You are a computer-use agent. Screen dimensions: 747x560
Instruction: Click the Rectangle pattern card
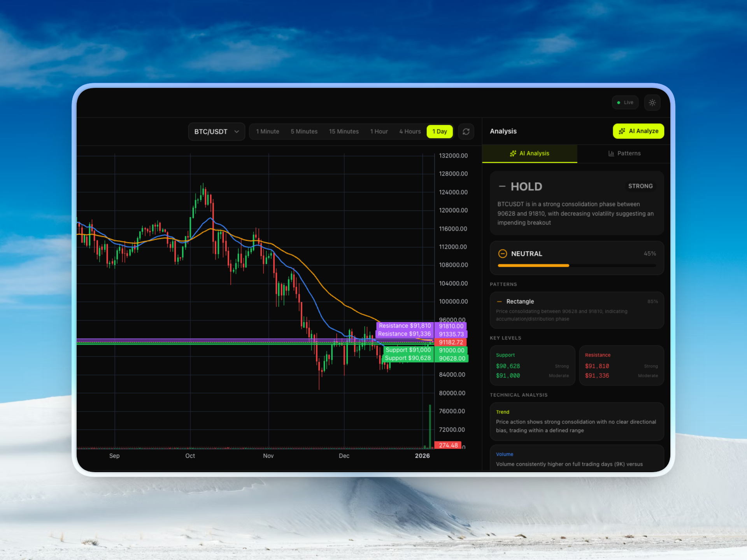577,310
